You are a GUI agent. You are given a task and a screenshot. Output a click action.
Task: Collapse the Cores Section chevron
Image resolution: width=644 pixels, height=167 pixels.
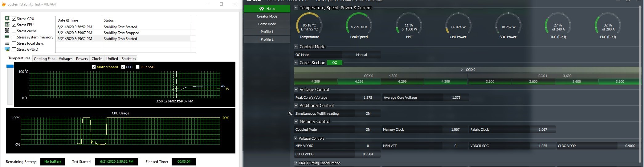(296, 63)
